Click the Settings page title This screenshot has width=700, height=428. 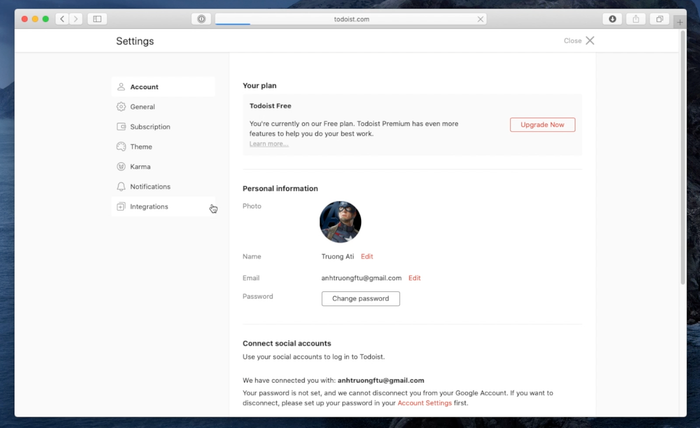coord(135,41)
